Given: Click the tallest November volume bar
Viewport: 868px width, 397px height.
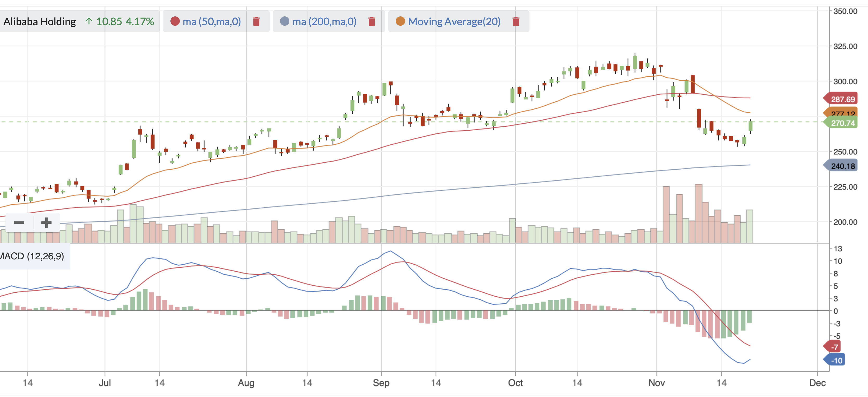Looking at the screenshot, I should pos(699,213).
